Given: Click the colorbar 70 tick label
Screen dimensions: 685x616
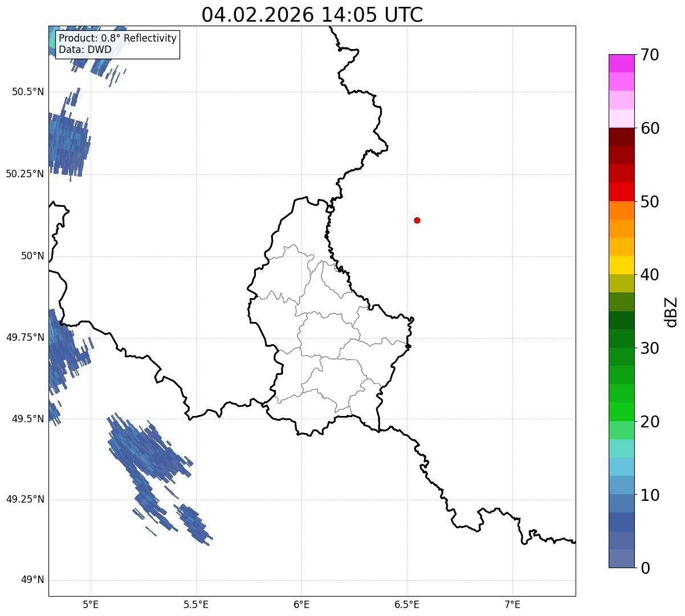Looking at the screenshot, I should pyautogui.click(x=650, y=55).
